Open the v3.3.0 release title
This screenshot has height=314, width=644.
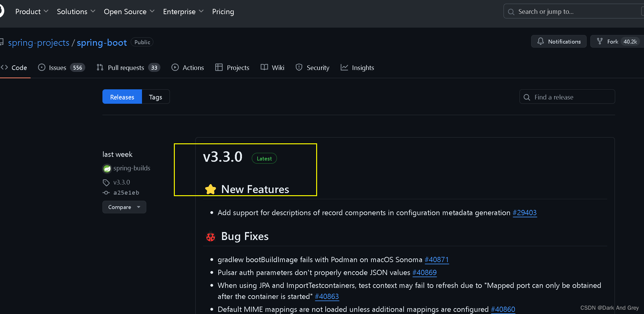point(223,157)
